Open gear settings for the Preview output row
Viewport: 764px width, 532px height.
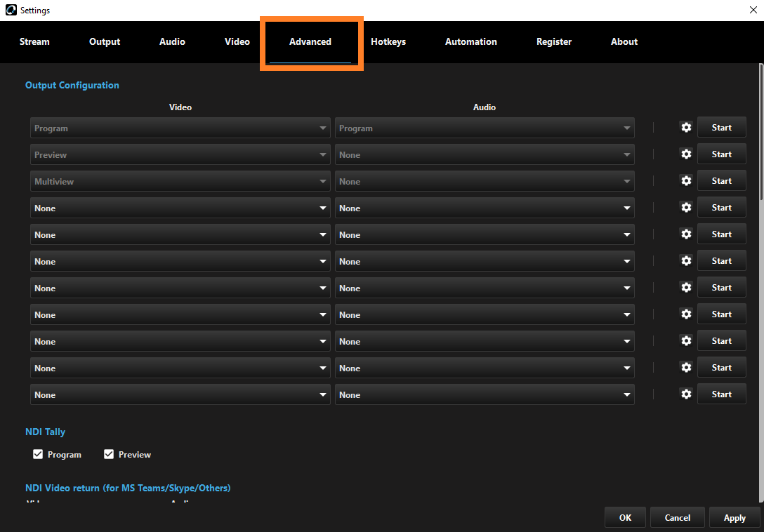[x=686, y=154]
